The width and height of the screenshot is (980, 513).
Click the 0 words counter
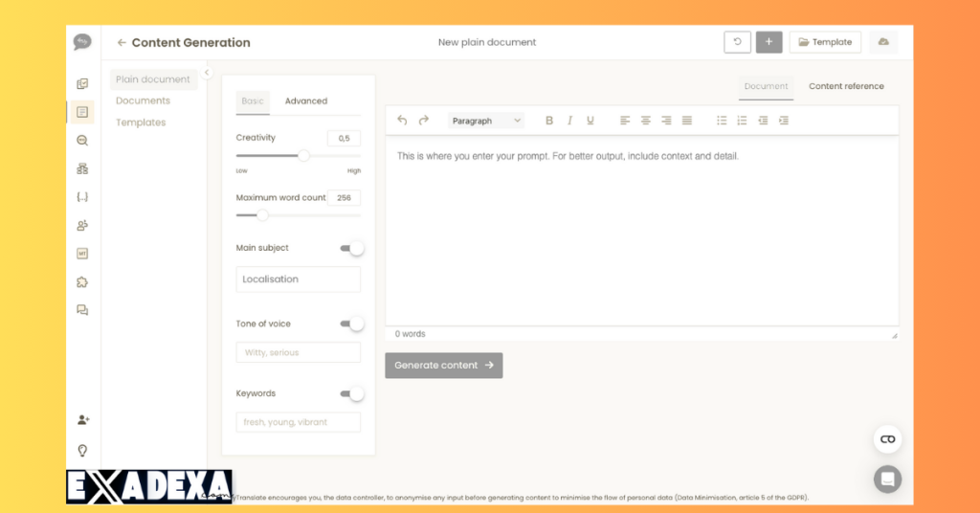click(410, 334)
